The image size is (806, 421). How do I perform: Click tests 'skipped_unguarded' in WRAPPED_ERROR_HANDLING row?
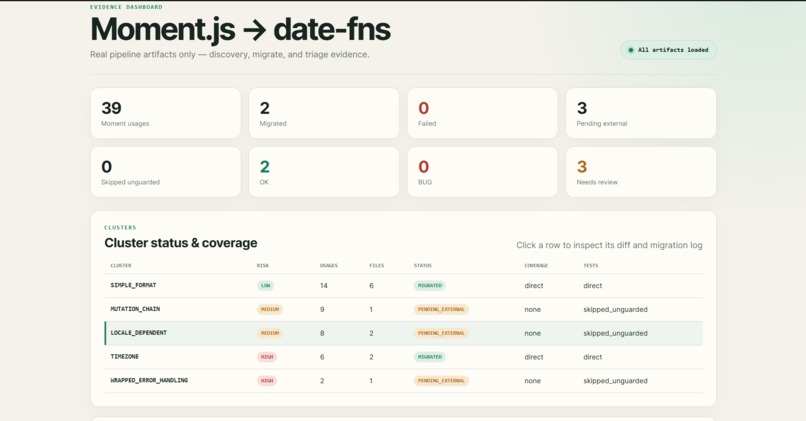(x=615, y=381)
